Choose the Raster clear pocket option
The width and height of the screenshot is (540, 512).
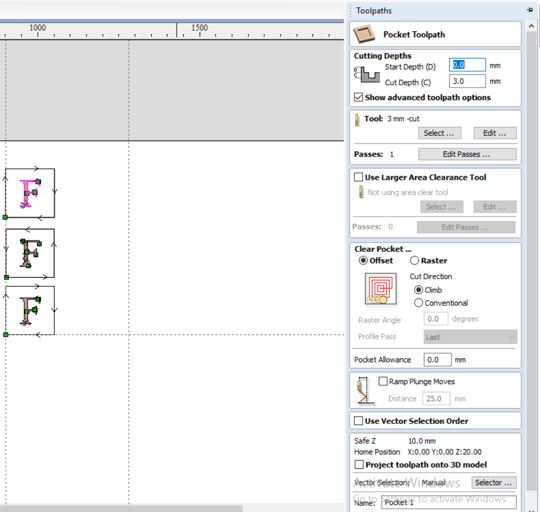click(414, 260)
